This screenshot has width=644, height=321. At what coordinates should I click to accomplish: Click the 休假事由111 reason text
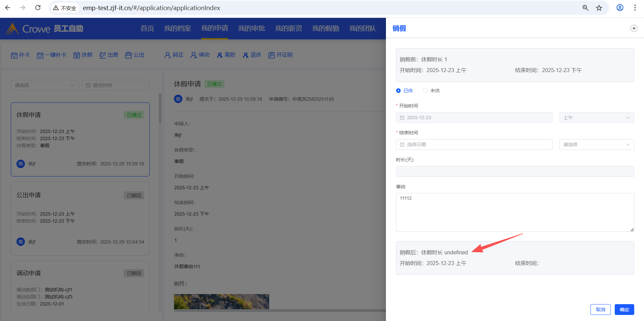coord(187,266)
